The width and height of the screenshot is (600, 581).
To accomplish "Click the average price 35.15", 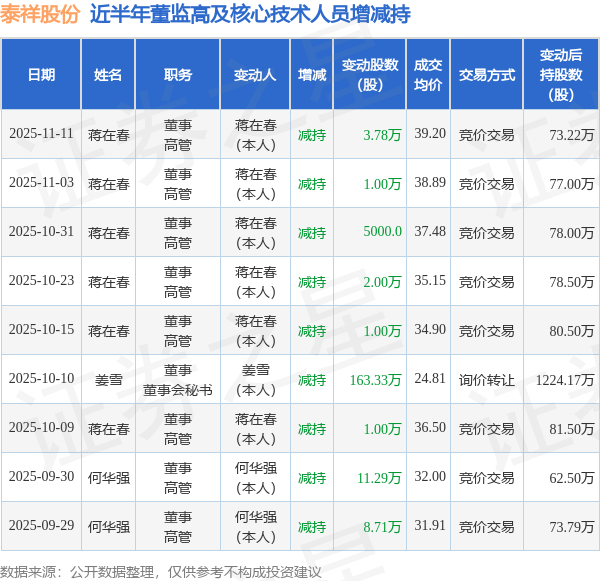I will [430, 281].
